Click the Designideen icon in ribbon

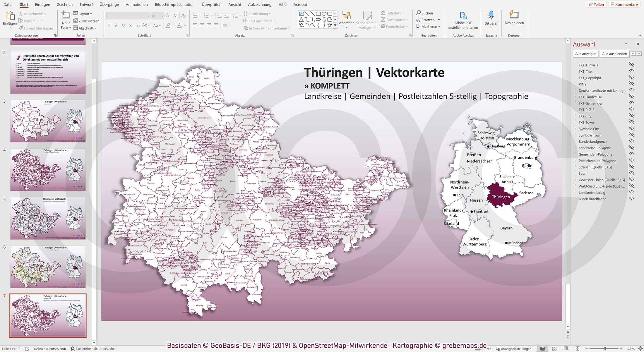click(x=514, y=15)
